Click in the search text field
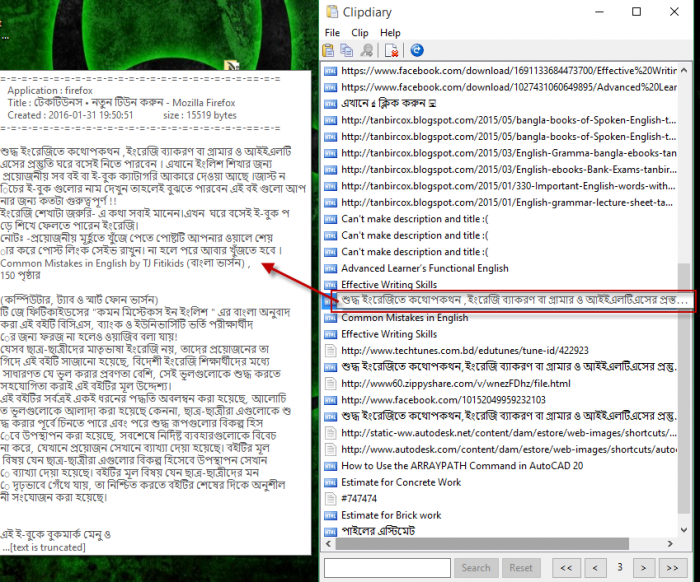The height and width of the screenshot is (582, 700). (x=387, y=568)
